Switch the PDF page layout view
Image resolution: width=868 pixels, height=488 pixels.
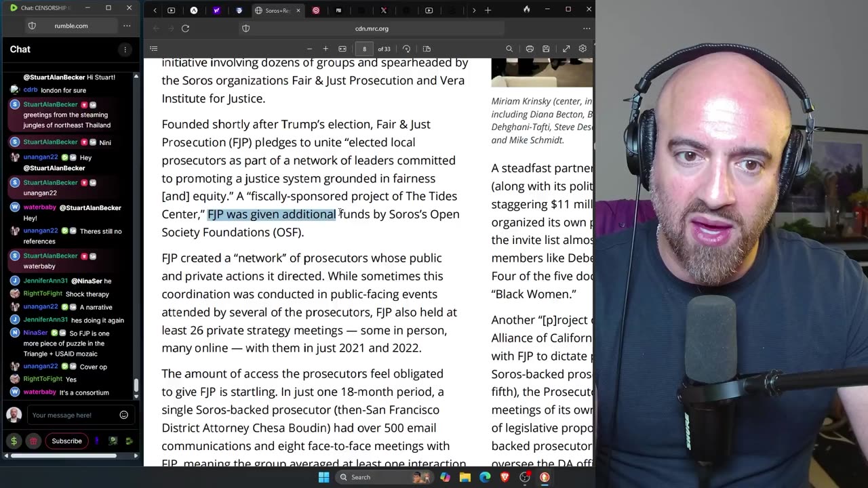click(427, 49)
